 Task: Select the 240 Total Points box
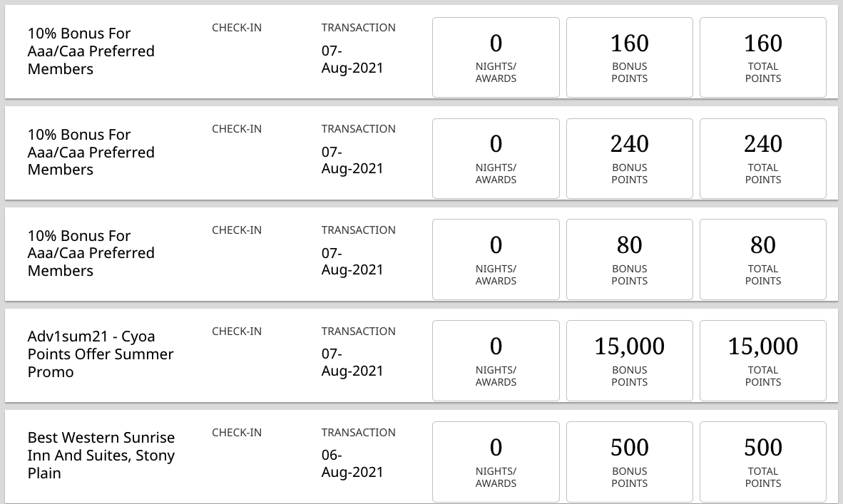pos(763,158)
